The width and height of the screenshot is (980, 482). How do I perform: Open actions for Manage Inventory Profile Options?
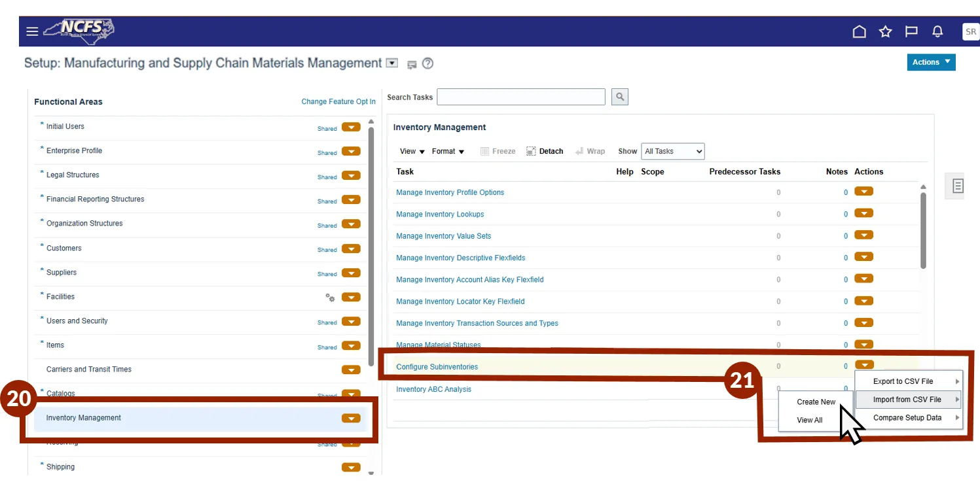tap(864, 192)
